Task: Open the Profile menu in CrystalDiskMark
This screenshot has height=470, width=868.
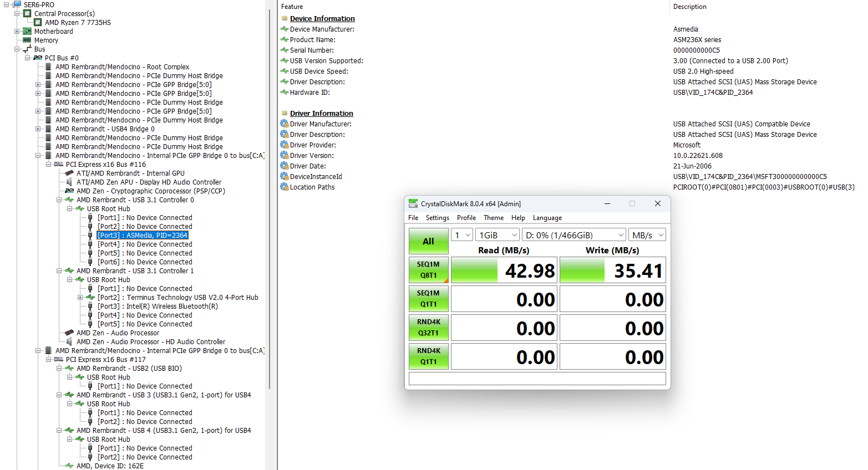Action: click(x=466, y=218)
